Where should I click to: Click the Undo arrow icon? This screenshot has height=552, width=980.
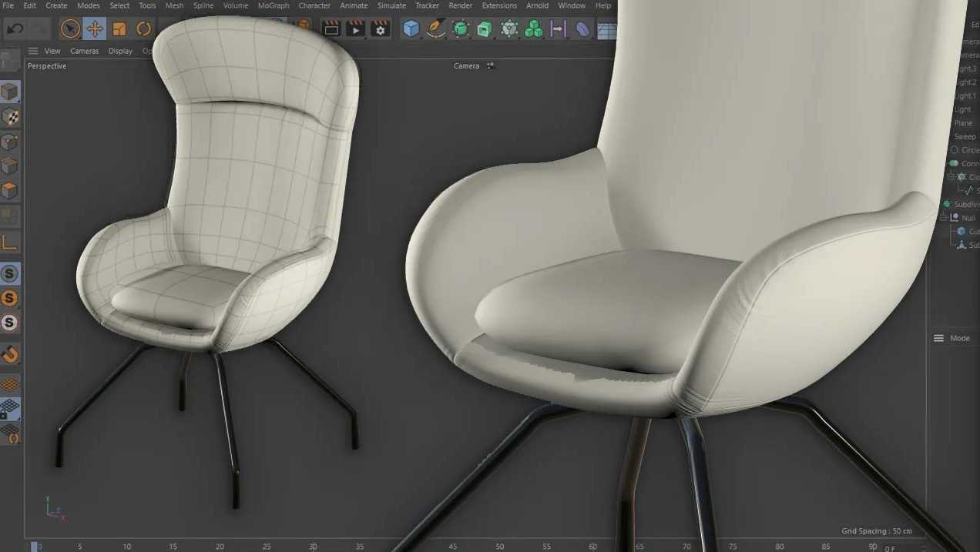[x=14, y=28]
